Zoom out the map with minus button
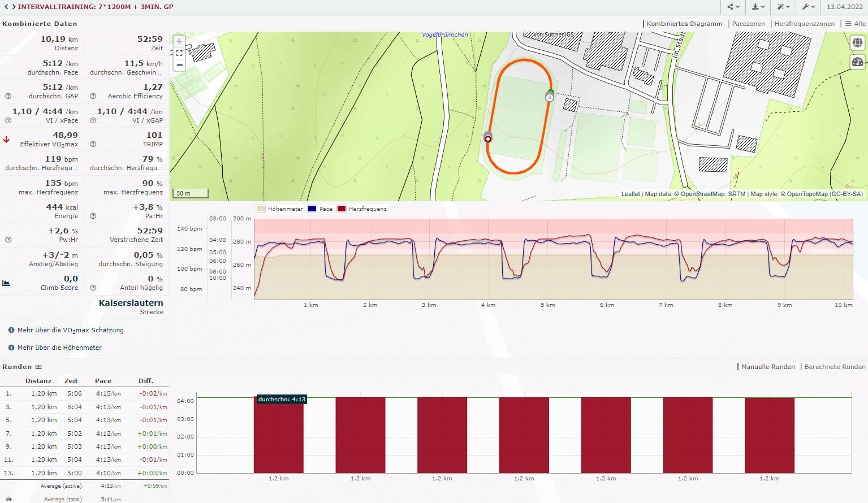 click(x=179, y=65)
